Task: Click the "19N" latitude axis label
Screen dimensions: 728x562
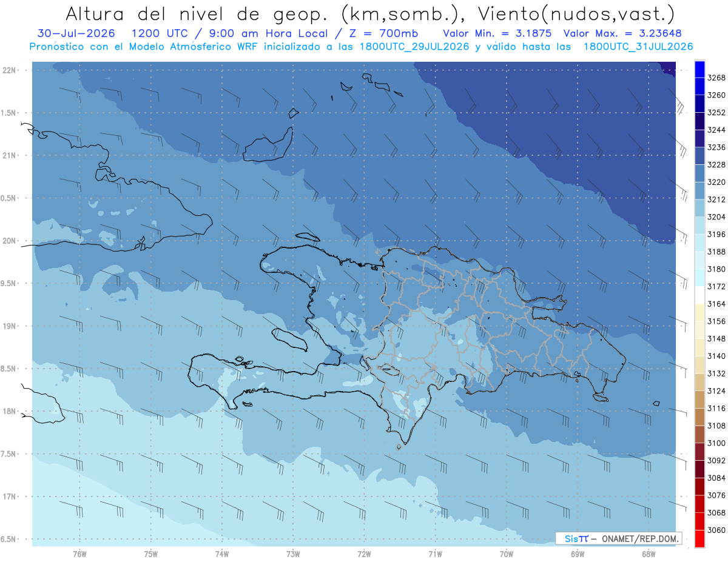Action: click(9, 326)
